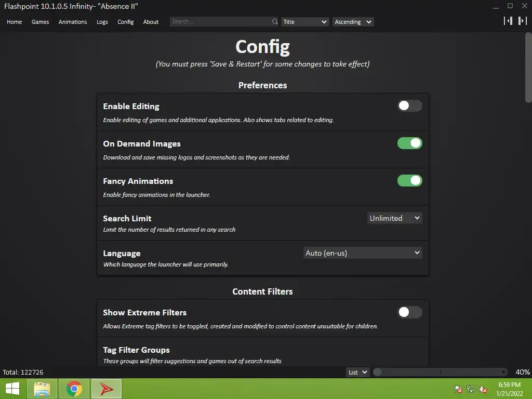
Task: Open the About tab
Action: click(x=151, y=22)
